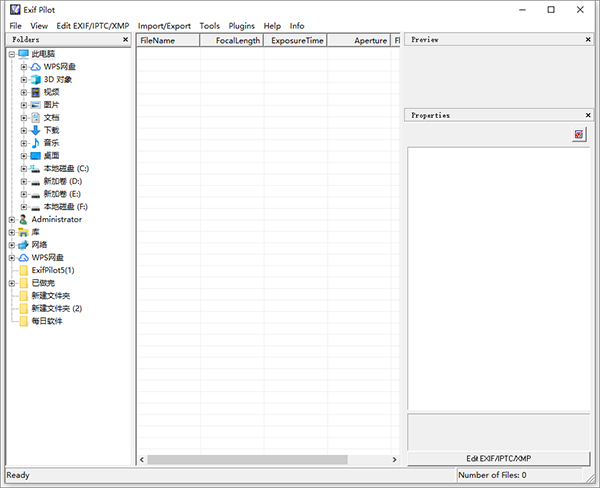Select the WPS网盘 cloud icon under 此电脑

[35, 66]
